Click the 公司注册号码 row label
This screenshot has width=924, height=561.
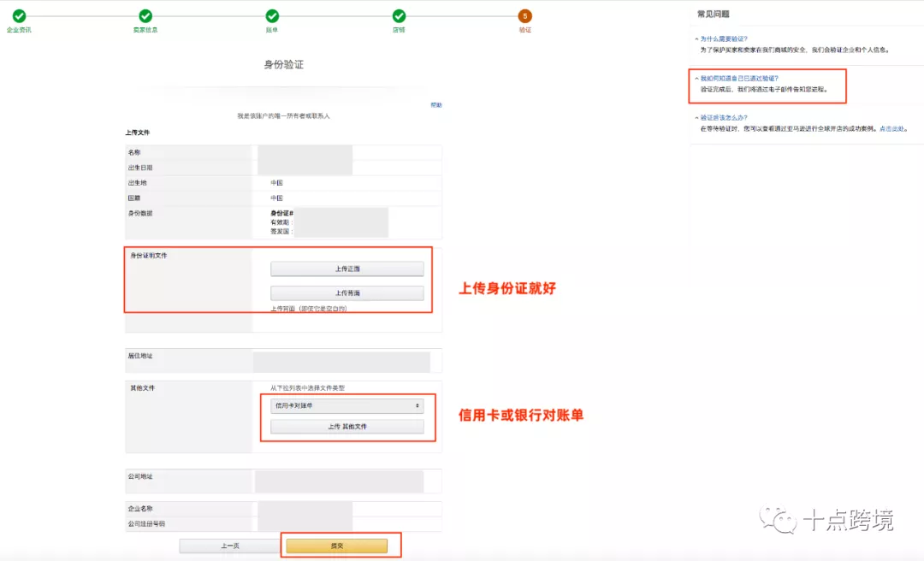coord(147,524)
